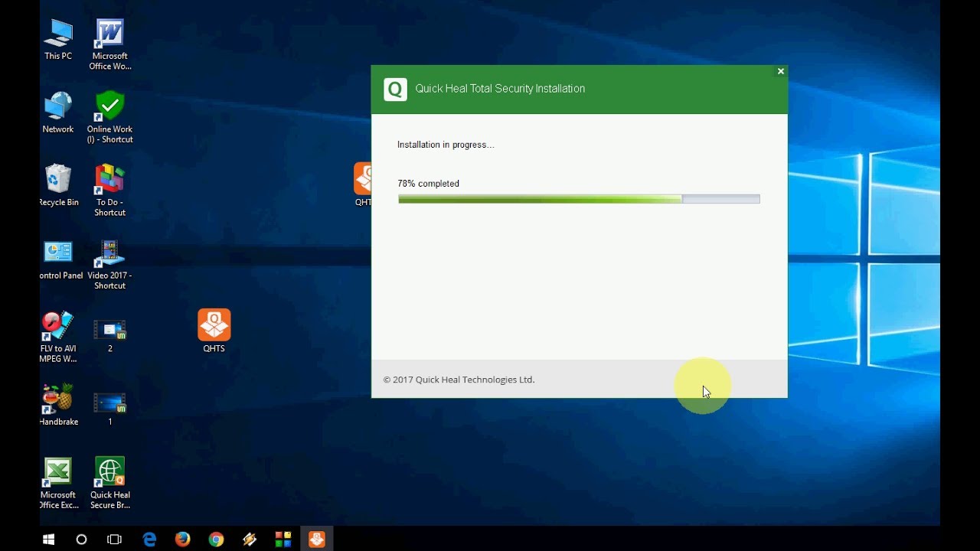Launch FLV to AVI MPEG converter
The image size is (980, 551).
point(58,337)
